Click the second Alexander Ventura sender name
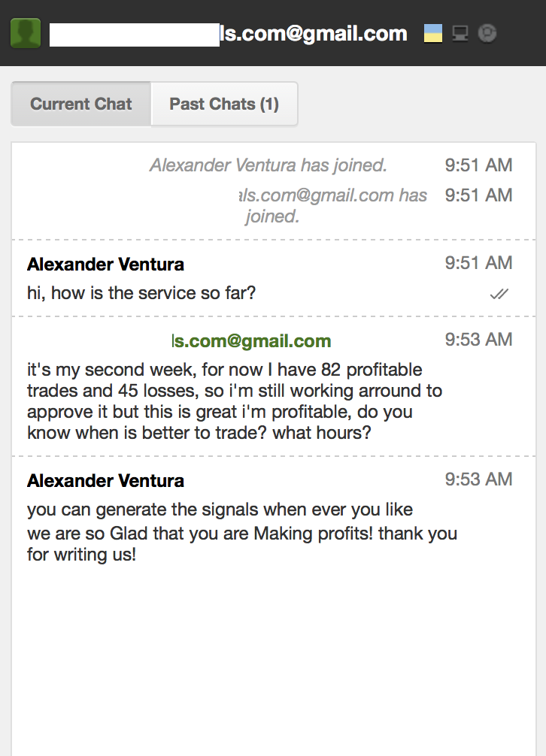546x756 pixels. 105,481
